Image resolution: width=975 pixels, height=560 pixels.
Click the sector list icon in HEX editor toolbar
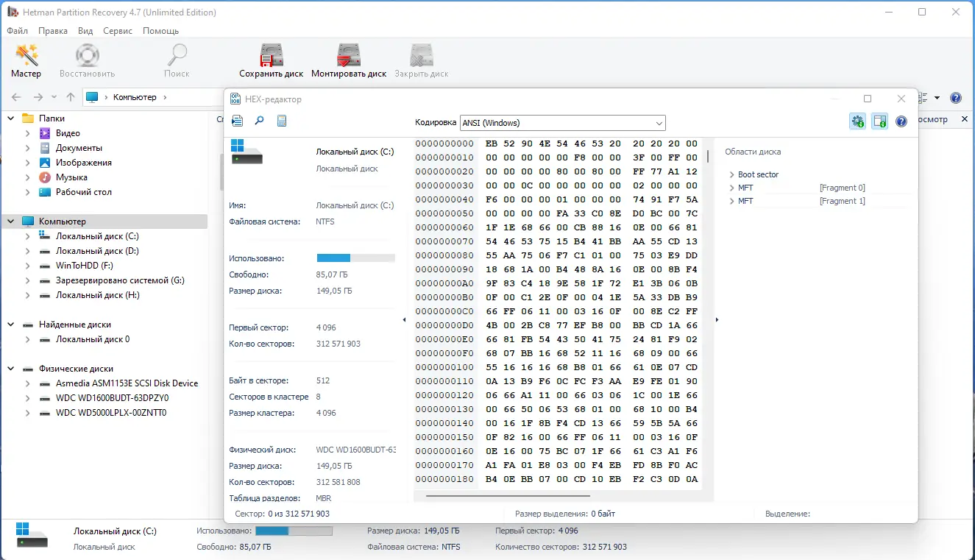(237, 121)
